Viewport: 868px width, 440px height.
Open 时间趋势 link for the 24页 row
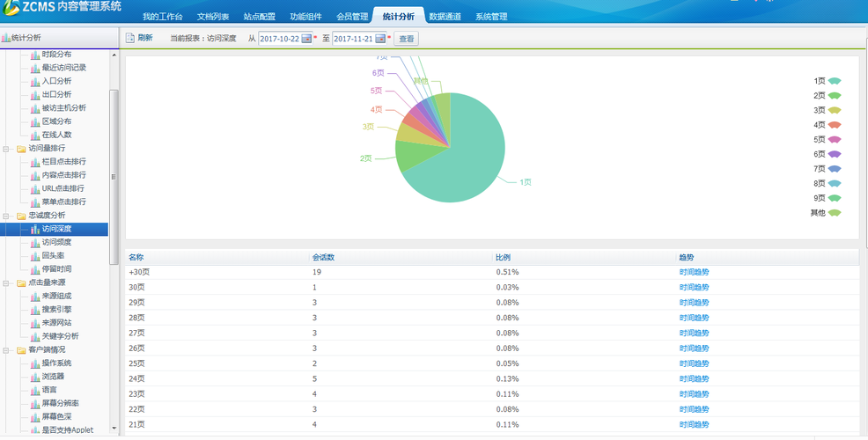694,379
